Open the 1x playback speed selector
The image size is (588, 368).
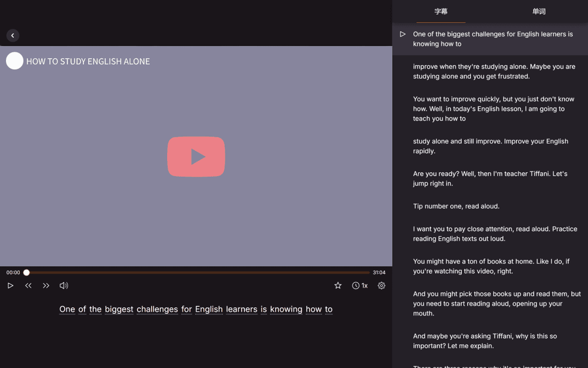[x=360, y=286]
